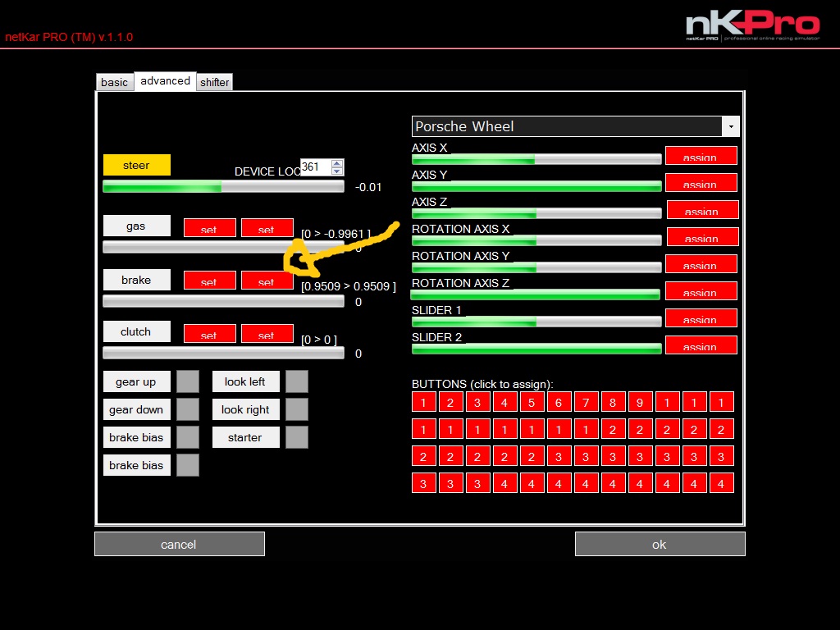
Task: Click the set button beside the gas label
Action: pos(209,228)
